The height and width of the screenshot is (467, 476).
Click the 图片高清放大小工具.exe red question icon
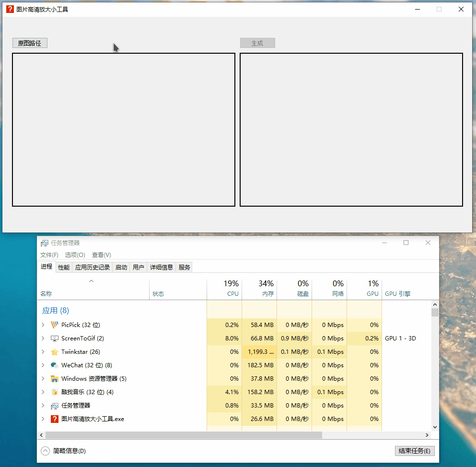54,419
